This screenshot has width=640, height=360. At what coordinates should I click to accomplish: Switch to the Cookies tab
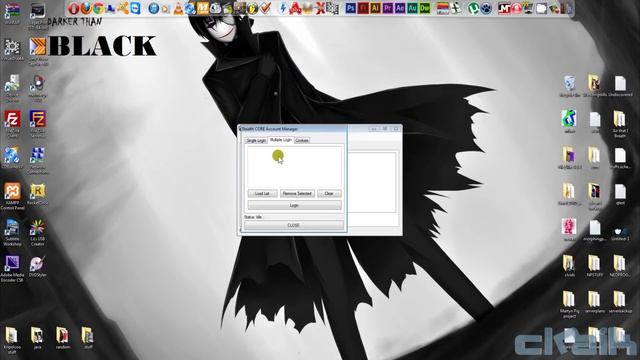[x=302, y=140]
